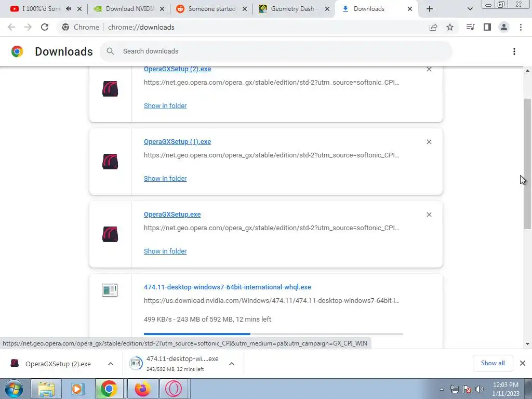Click the NVIDIA download progress bar

click(x=273, y=334)
